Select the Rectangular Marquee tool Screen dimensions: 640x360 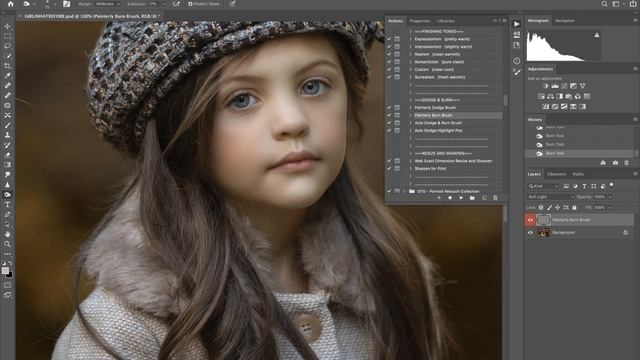tap(7, 36)
